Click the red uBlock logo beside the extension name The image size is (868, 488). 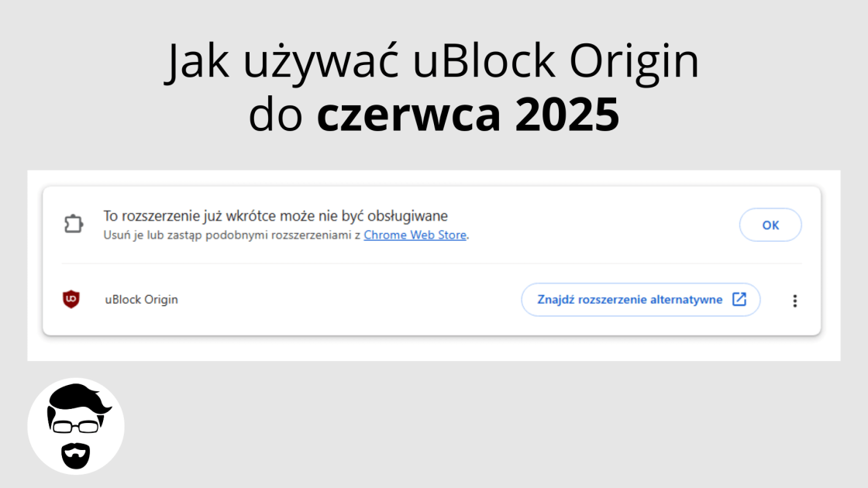pos(71,300)
